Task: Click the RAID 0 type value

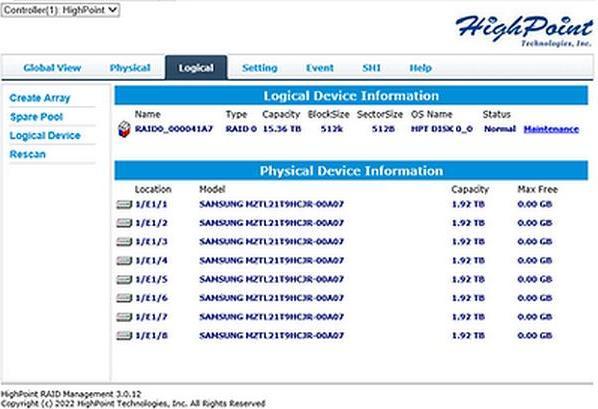Action: point(241,129)
